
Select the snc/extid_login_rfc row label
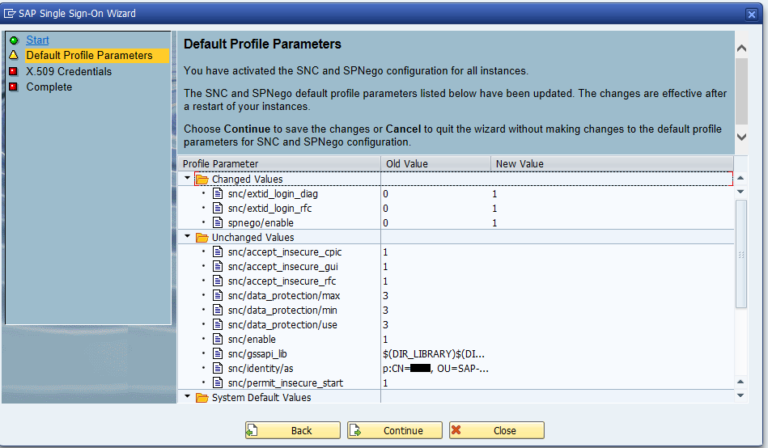coord(270,209)
